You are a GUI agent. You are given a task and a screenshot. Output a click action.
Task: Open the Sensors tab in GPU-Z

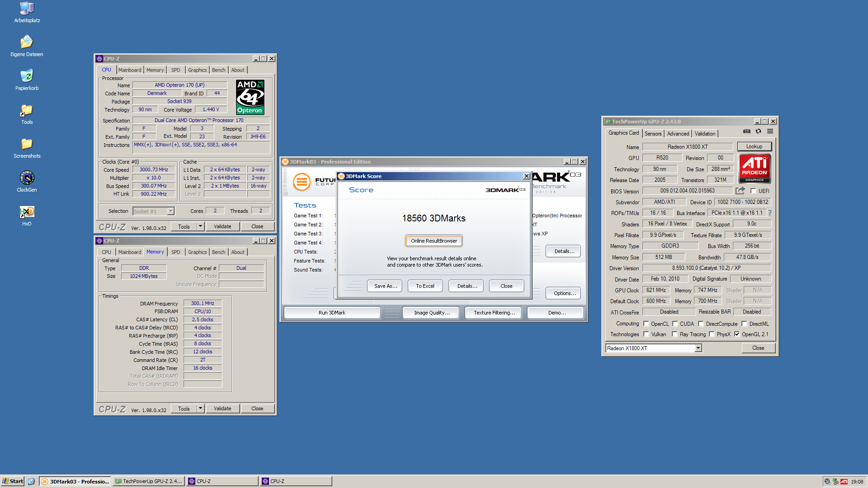pyautogui.click(x=653, y=134)
